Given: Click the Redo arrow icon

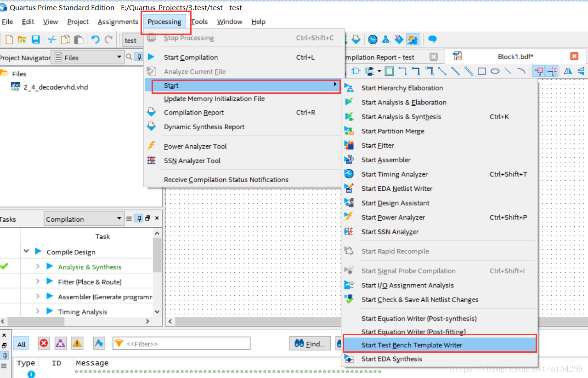Looking at the screenshot, I should point(108,40).
